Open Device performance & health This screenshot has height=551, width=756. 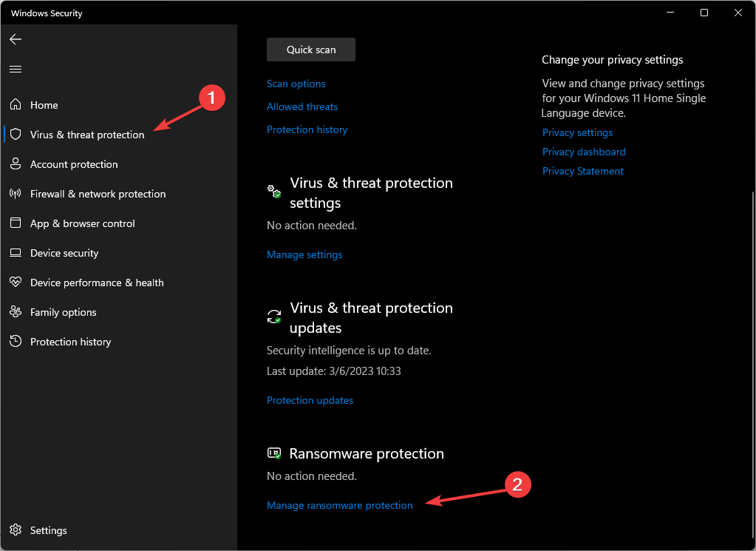coord(97,282)
